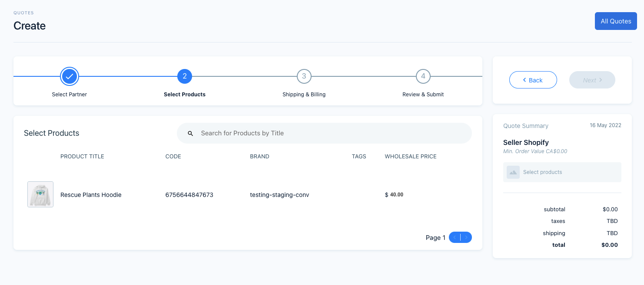Click the subtotal $0.00 value
This screenshot has height=285, width=644.
[610, 209]
